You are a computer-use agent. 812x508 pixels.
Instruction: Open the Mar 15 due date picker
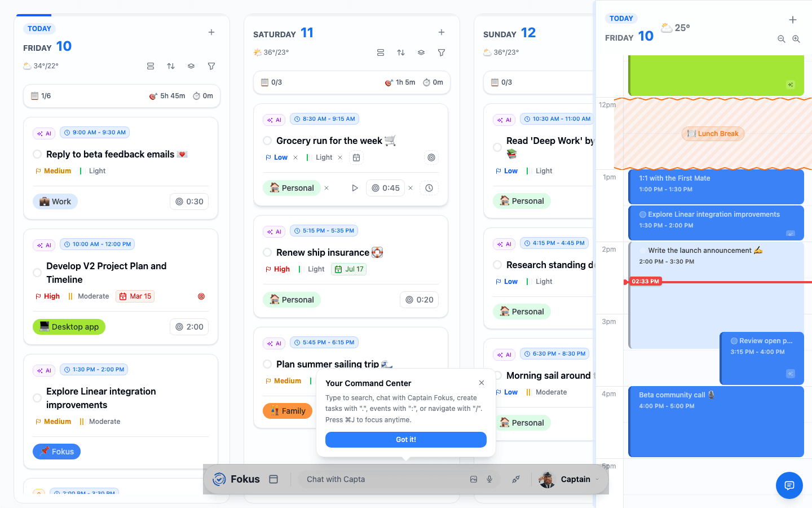(135, 296)
